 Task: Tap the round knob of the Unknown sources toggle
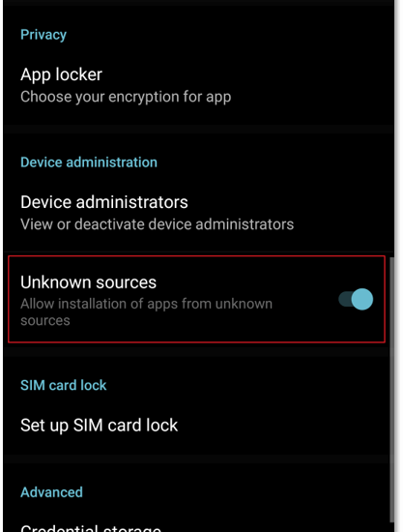click(362, 299)
